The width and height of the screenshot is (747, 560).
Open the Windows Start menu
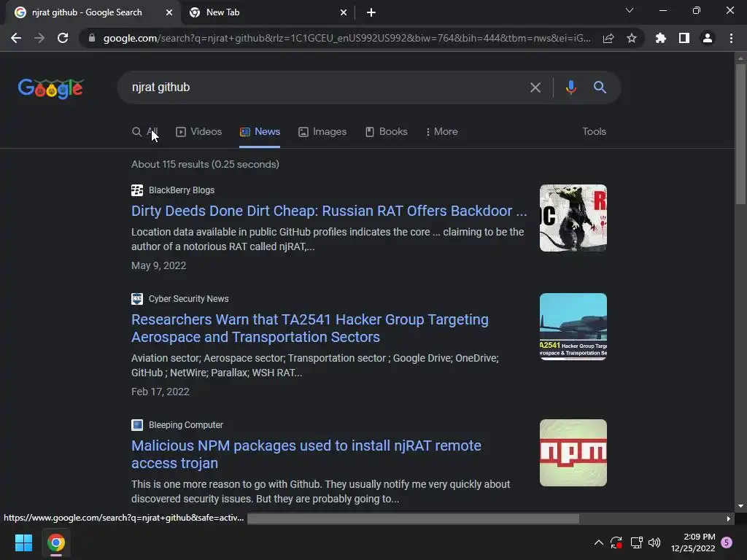(x=23, y=542)
